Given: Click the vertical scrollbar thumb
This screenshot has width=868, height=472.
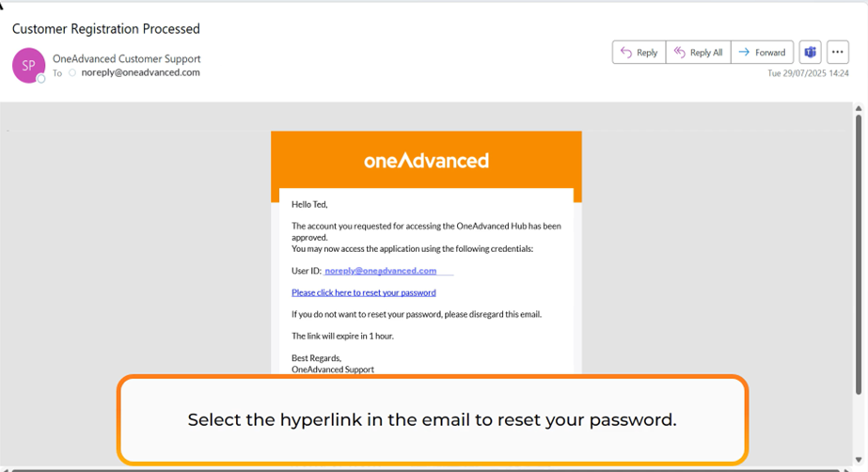Looking at the screenshot, I should point(859,254).
